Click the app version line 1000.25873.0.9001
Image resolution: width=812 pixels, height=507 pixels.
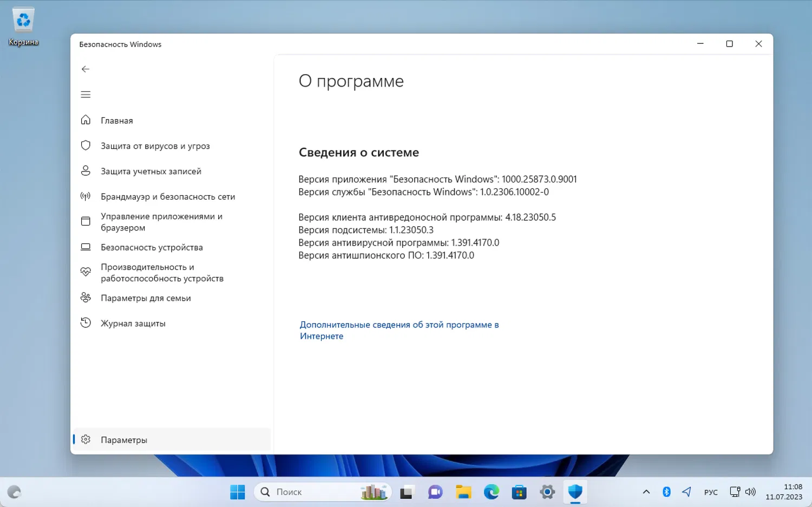click(437, 179)
